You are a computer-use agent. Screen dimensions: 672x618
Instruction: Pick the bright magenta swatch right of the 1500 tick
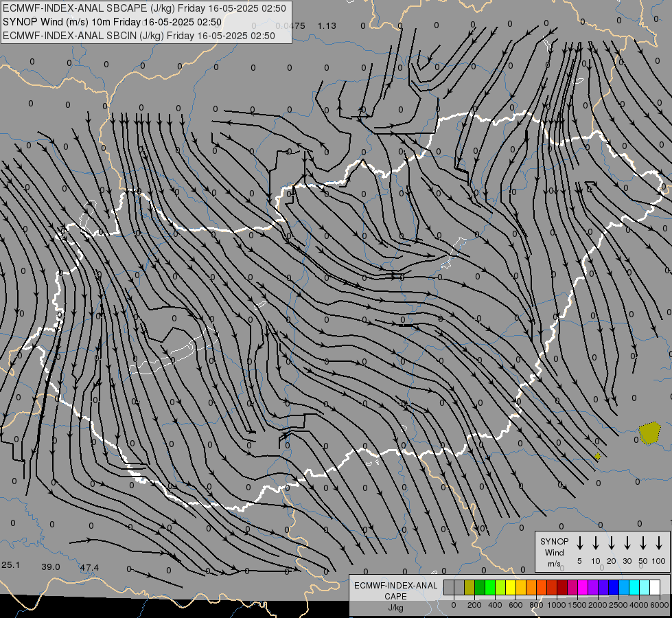coord(583,587)
